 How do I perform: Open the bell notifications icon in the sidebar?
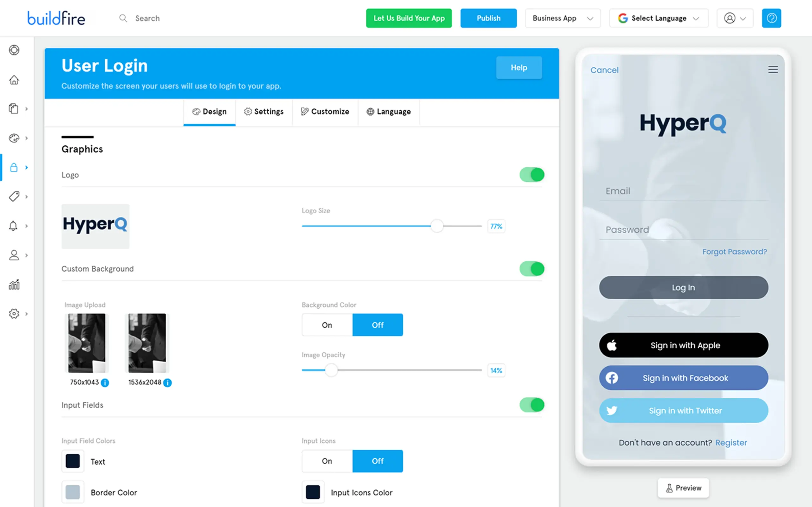click(x=13, y=226)
